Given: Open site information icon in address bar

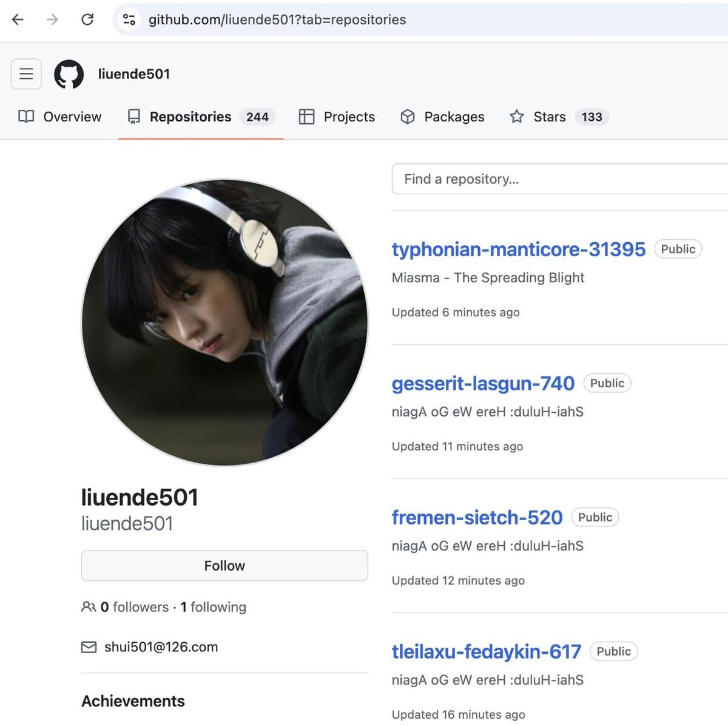Looking at the screenshot, I should pos(129,19).
